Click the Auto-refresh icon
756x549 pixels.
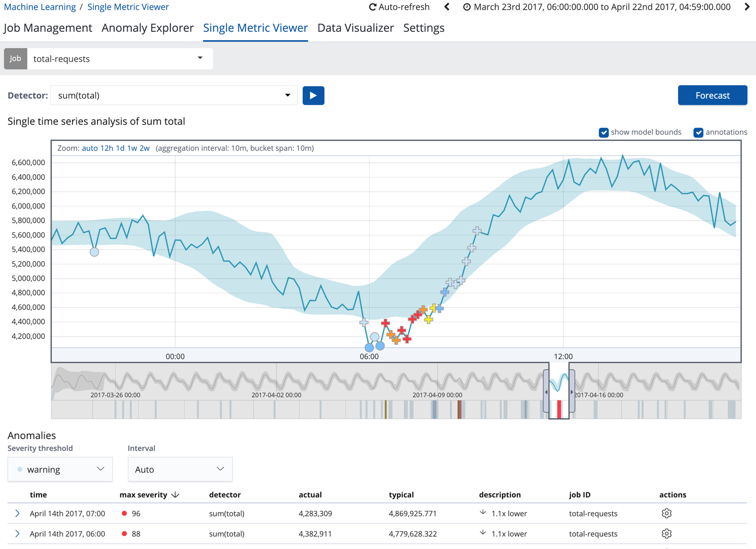point(373,7)
